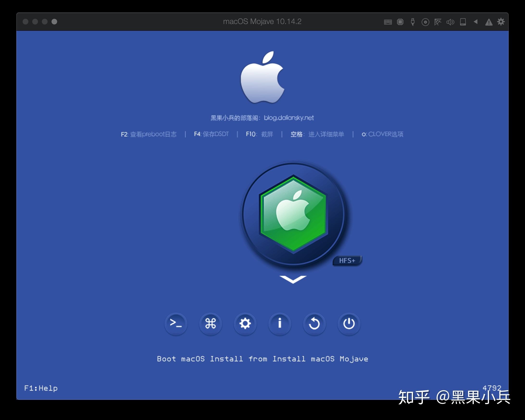The image size is (525, 420).
Task: Click the hard disk drive icon in title bar
Action: point(463,22)
